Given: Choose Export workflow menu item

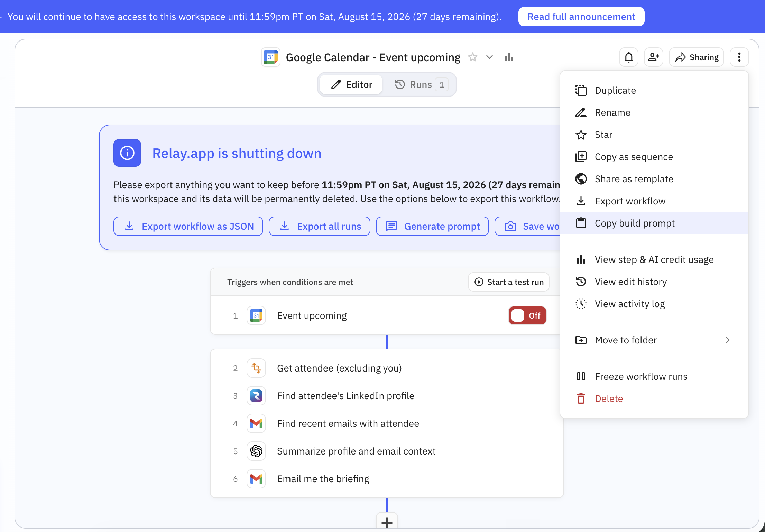Looking at the screenshot, I should [x=654, y=201].
